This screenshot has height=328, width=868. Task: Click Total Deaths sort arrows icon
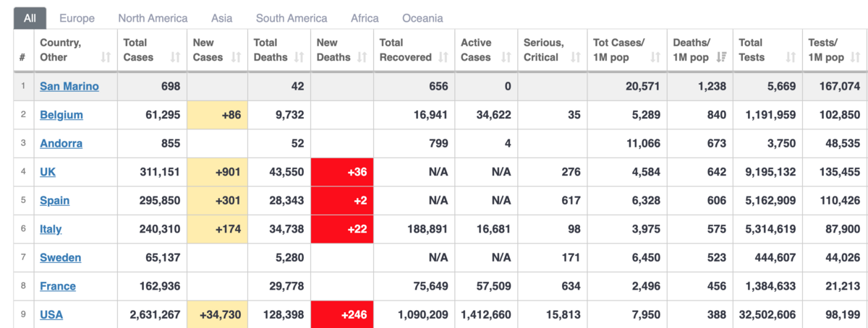(x=299, y=57)
